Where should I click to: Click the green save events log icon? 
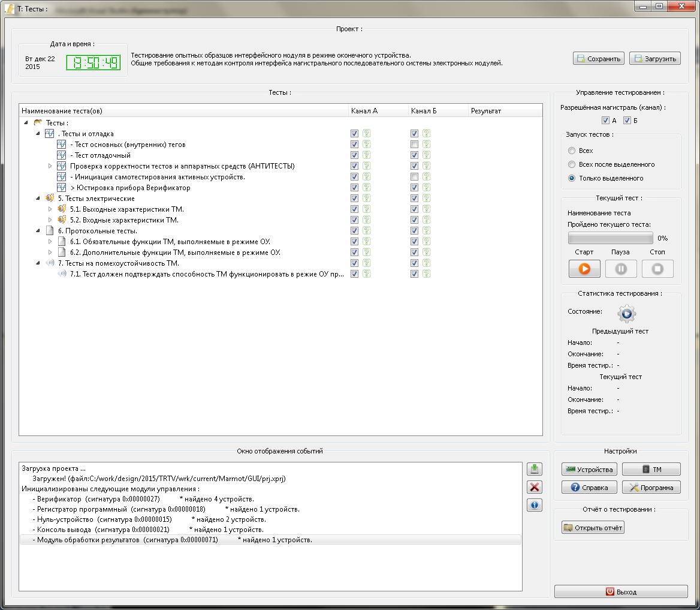pyautogui.click(x=535, y=469)
